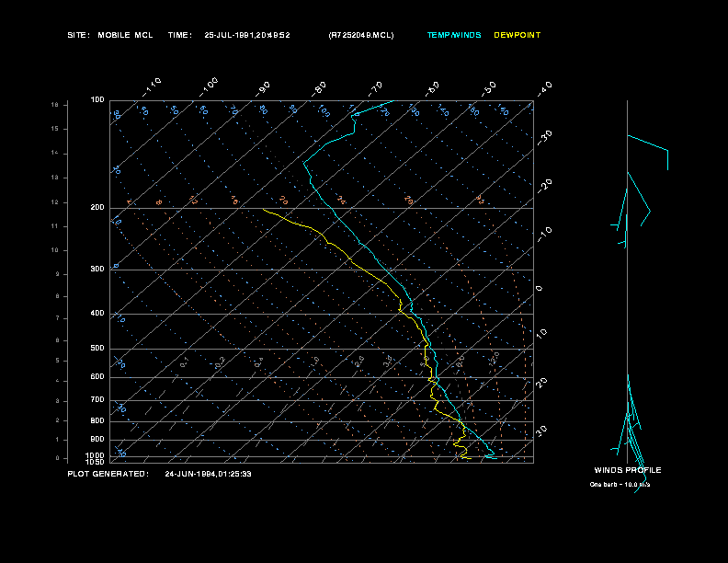
Task: Click pressure level label '900'
Action: click(97, 440)
